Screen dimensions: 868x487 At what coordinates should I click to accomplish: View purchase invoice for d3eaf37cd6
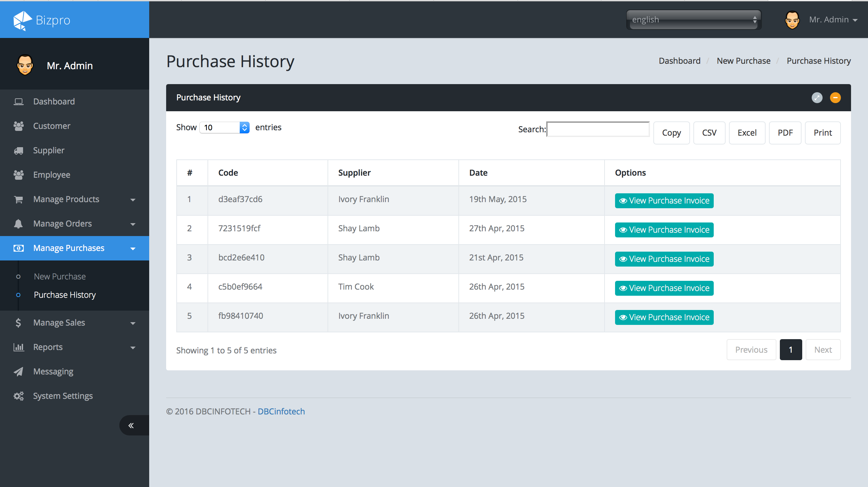tap(664, 201)
